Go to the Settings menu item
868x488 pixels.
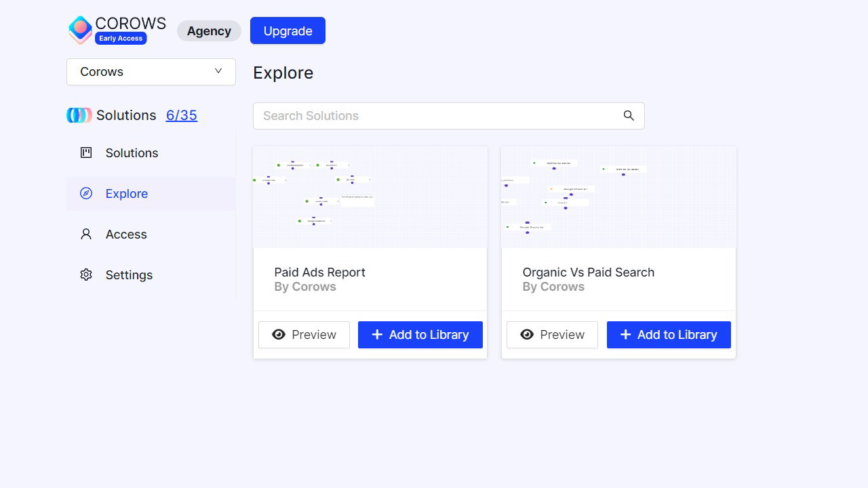coord(129,275)
